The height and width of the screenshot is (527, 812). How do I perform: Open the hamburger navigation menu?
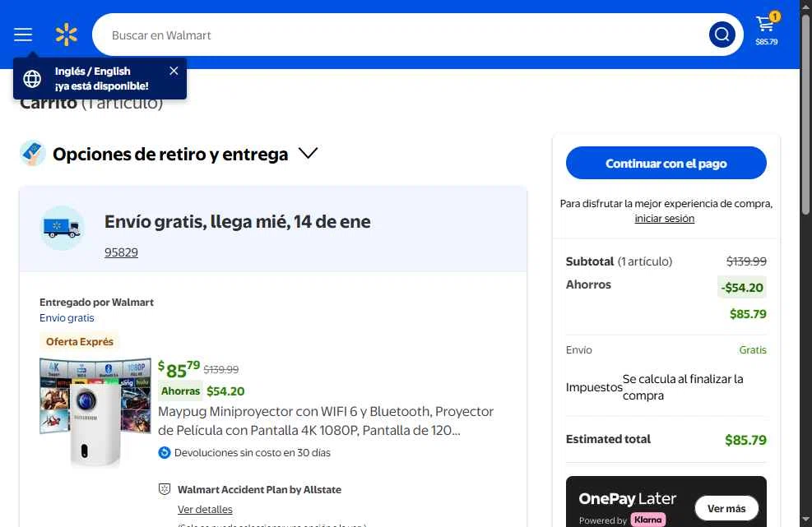(23, 35)
